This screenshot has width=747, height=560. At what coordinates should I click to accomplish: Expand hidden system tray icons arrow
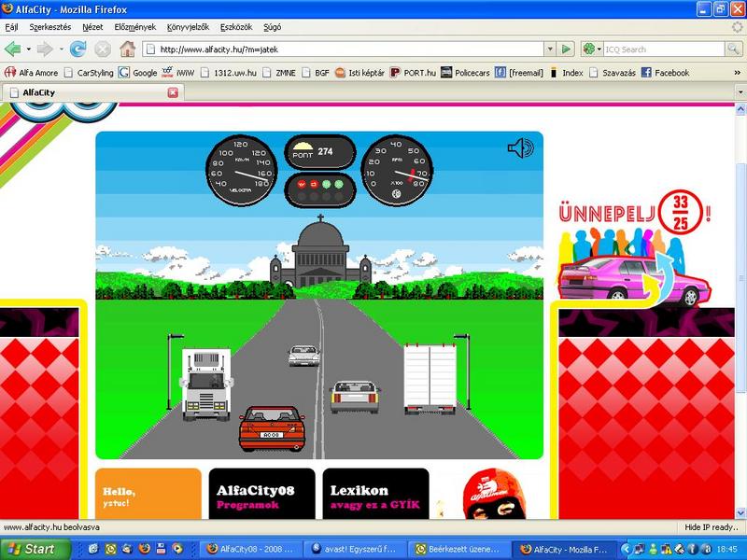pos(626,549)
